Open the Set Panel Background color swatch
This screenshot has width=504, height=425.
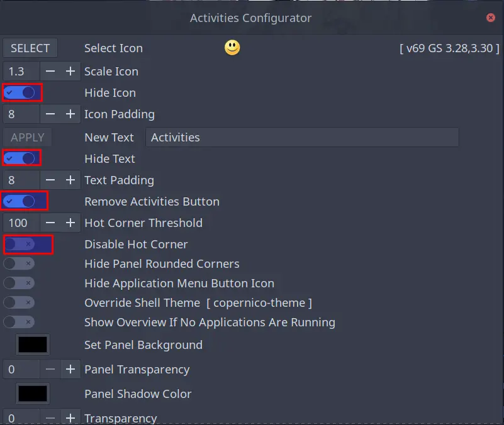coord(33,345)
